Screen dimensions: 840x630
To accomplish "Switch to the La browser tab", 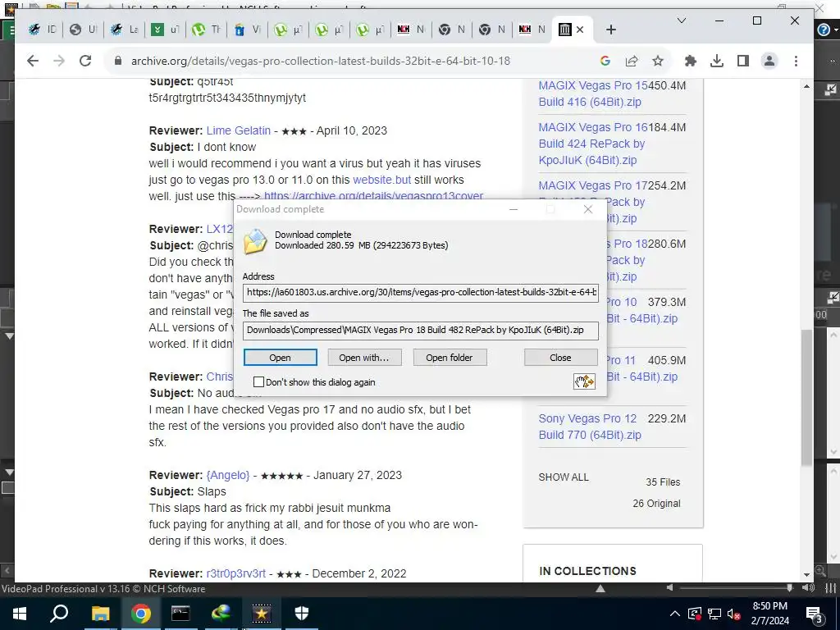I will pyautogui.click(x=125, y=30).
